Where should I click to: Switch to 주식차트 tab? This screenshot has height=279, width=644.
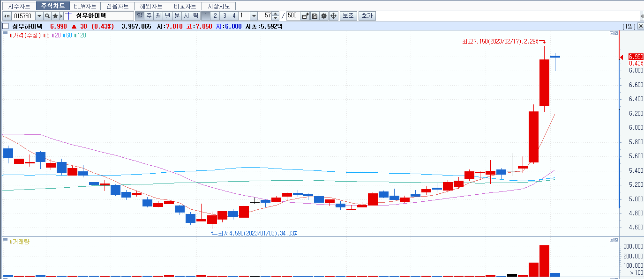pos(53,6)
